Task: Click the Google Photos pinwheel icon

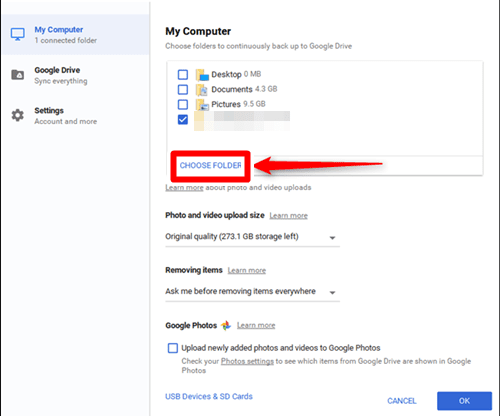Action: (226, 325)
